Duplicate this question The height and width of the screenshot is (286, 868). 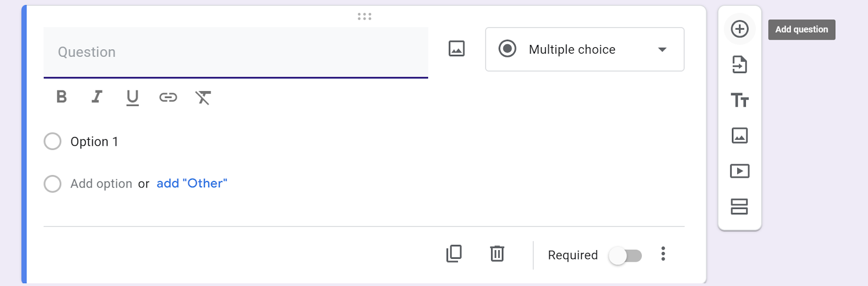[x=454, y=253]
